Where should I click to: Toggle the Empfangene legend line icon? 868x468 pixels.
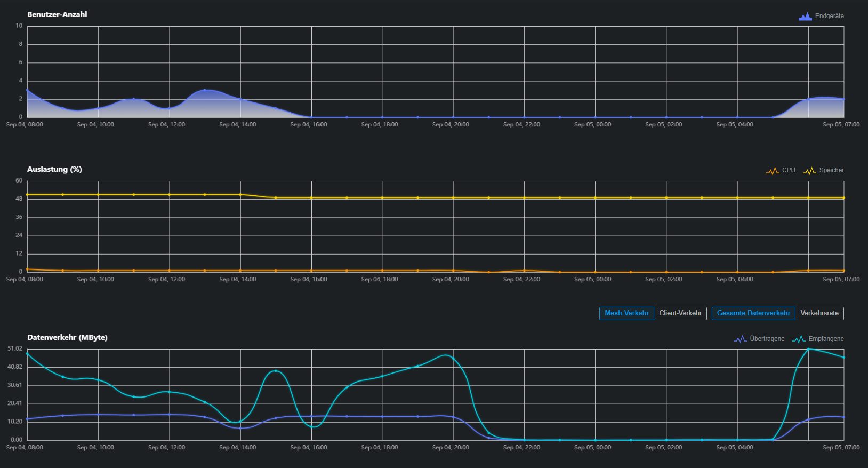(x=799, y=339)
